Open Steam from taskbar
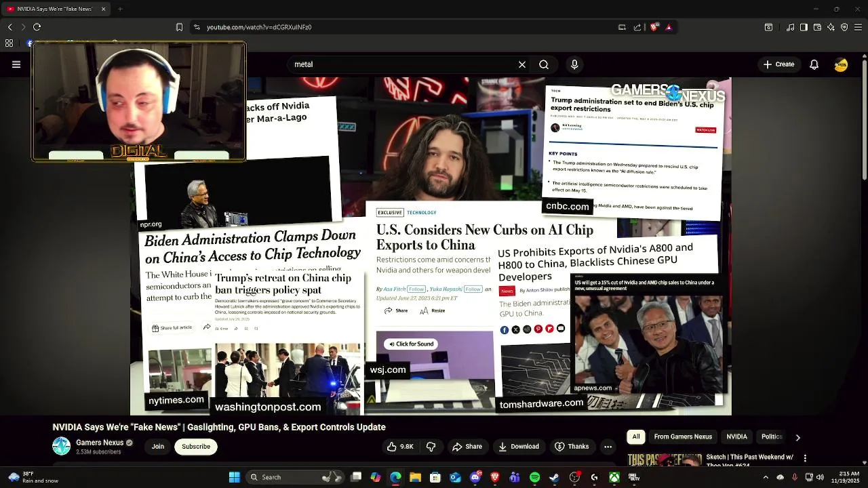This screenshot has width=868, height=488. point(554,477)
